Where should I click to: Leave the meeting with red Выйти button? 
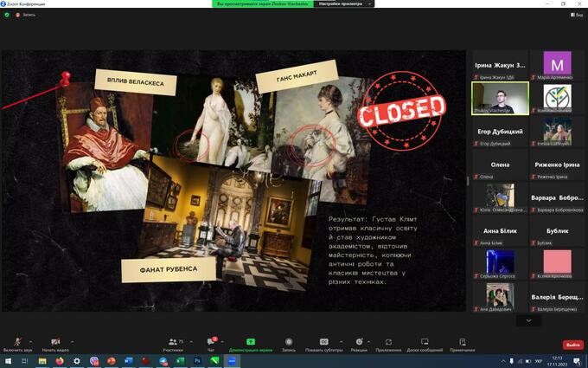[x=573, y=345]
